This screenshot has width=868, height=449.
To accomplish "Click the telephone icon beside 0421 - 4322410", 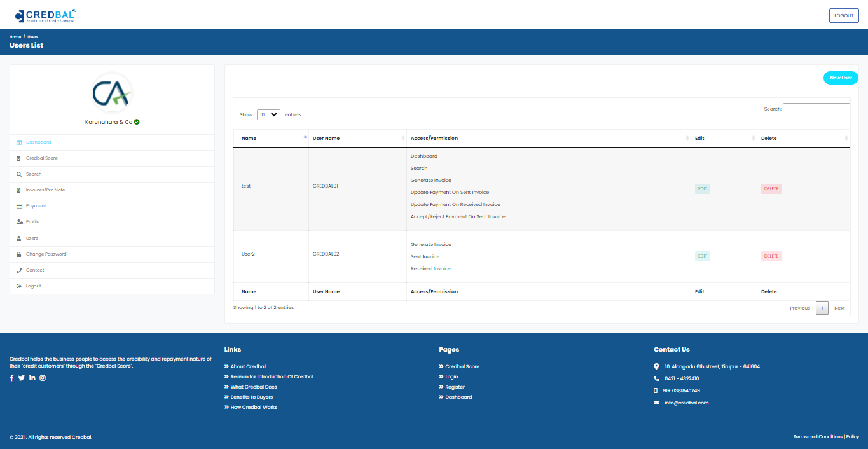I will [656, 378].
